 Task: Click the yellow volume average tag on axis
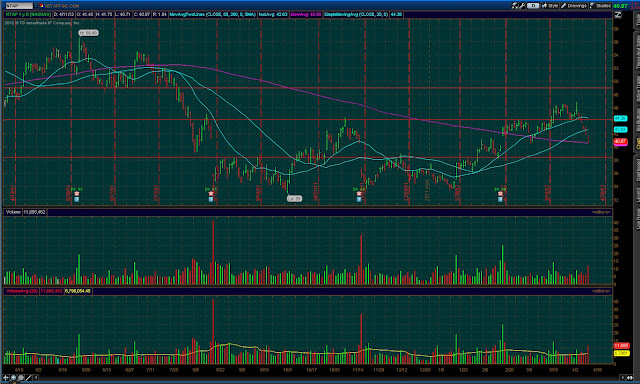tap(621, 353)
